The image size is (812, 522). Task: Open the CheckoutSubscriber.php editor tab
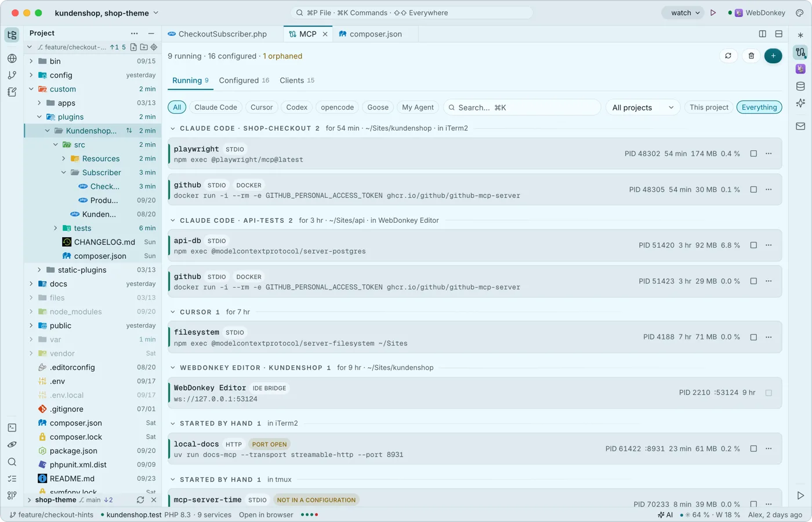pyautogui.click(x=223, y=34)
